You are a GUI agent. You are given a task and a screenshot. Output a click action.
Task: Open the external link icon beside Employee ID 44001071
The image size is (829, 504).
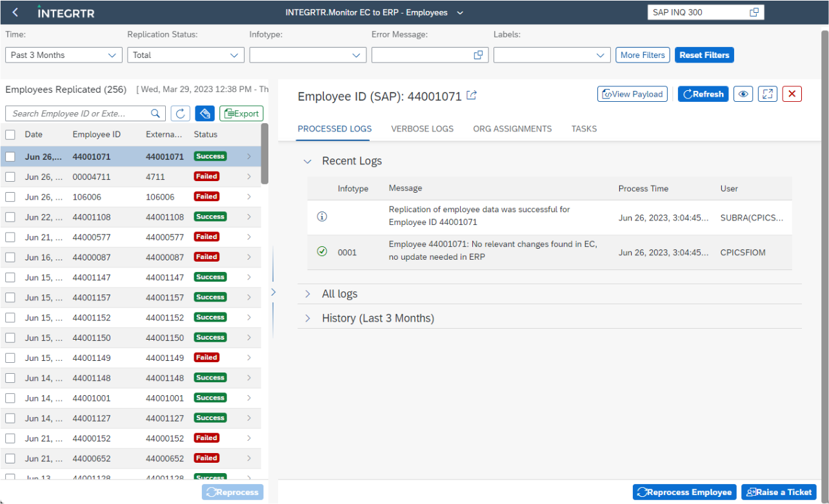[472, 95]
